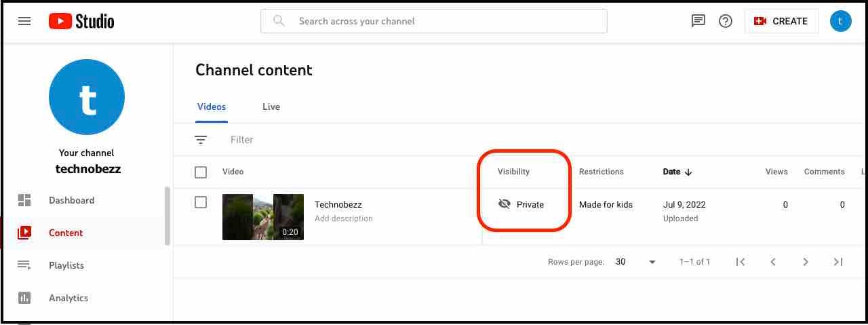
Task: Click the filter lines icon
Action: [x=201, y=140]
